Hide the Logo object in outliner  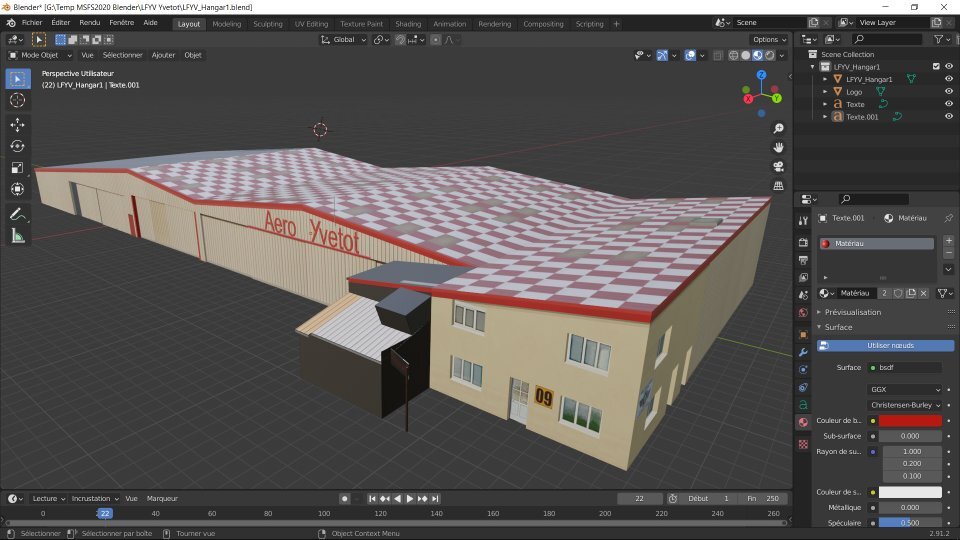point(948,91)
